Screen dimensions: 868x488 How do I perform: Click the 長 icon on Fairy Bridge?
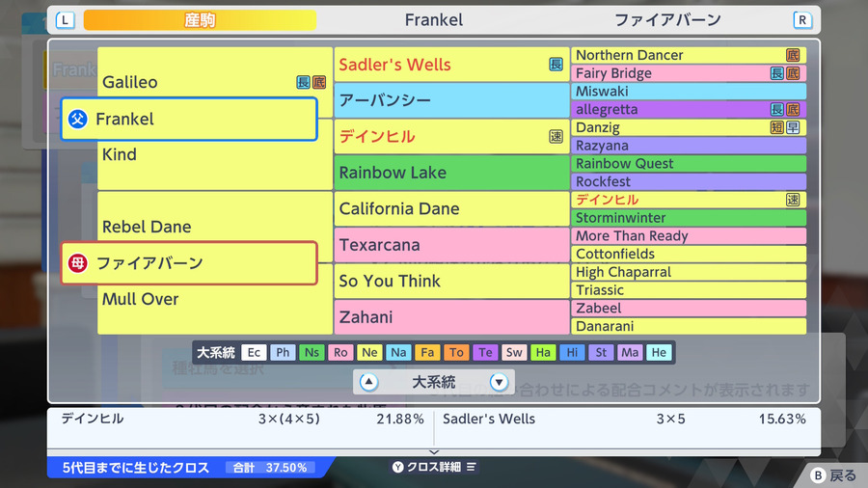click(777, 73)
